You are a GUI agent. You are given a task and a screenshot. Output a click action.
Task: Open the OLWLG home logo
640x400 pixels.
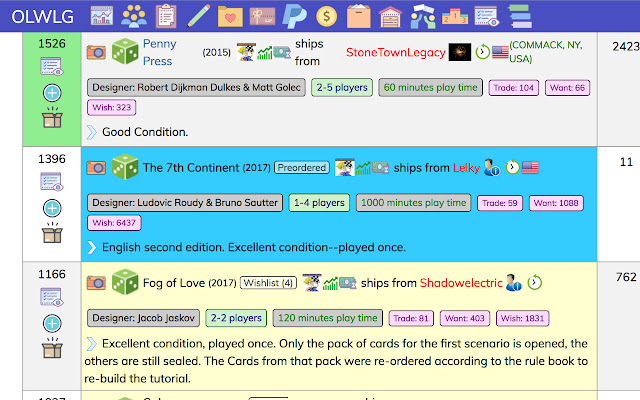[42, 17]
